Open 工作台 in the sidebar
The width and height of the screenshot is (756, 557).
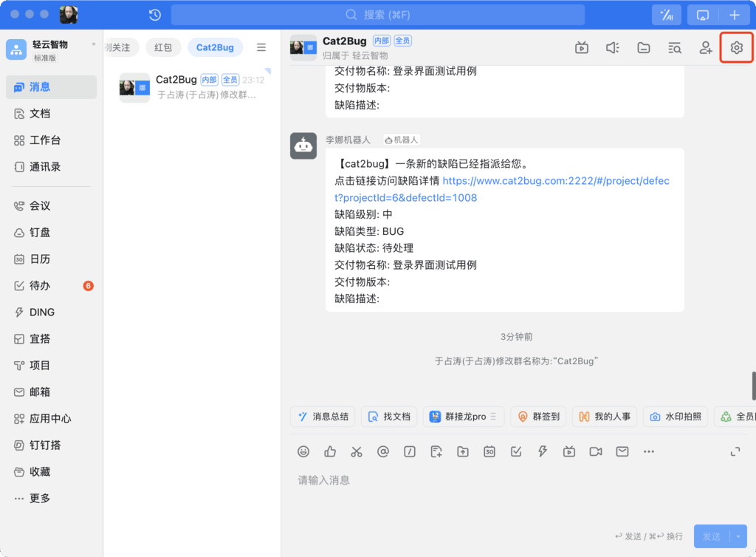click(51, 140)
